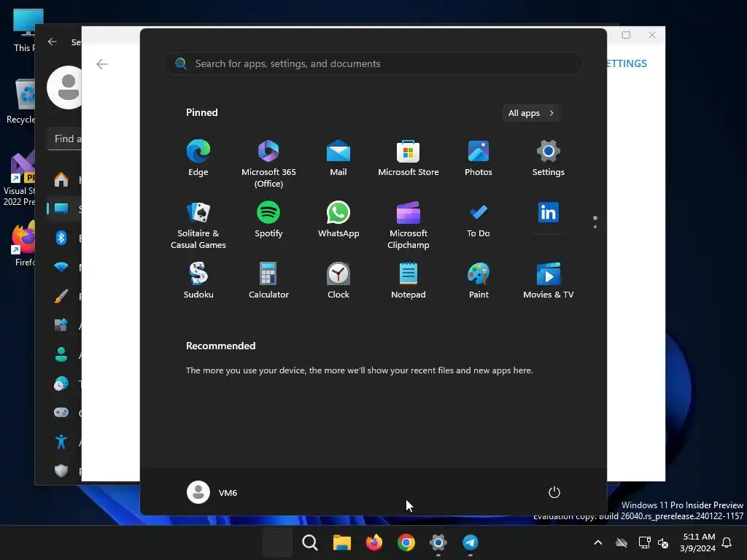Image resolution: width=747 pixels, height=560 pixels.
Task: Select Accessibility item in Settings sidebar
Action: tap(64, 442)
